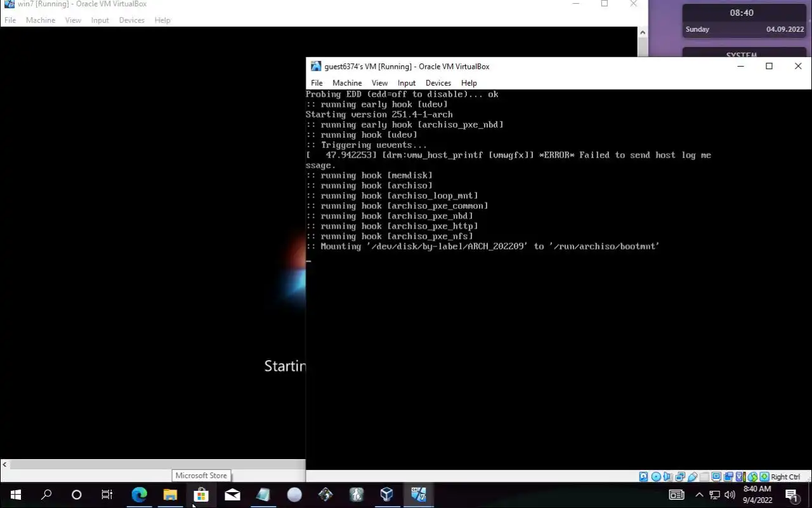Screen dimensions: 812x508
Task: Open taskbar clock showing 8:40 AM
Action: pyautogui.click(x=757, y=495)
